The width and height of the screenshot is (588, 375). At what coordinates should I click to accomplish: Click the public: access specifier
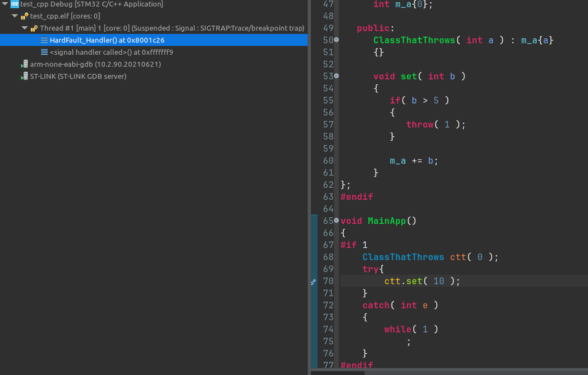[376, 28]
